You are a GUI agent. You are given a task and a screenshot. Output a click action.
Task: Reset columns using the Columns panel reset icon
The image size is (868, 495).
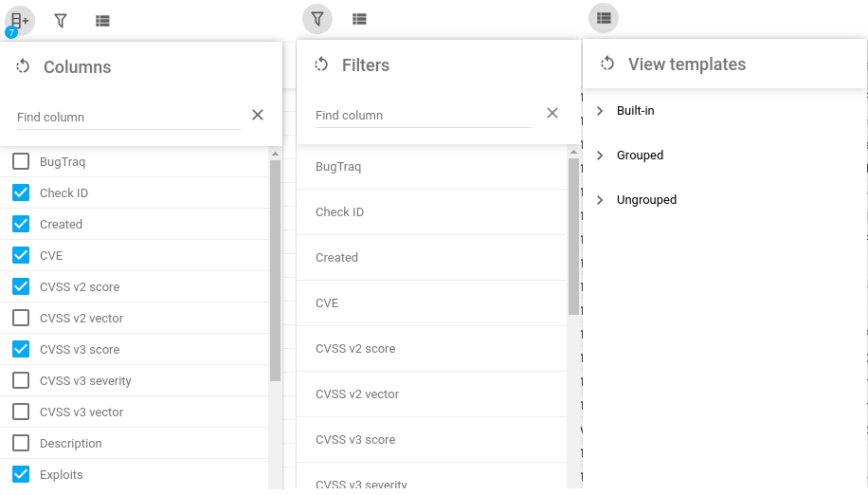(22, 66)
